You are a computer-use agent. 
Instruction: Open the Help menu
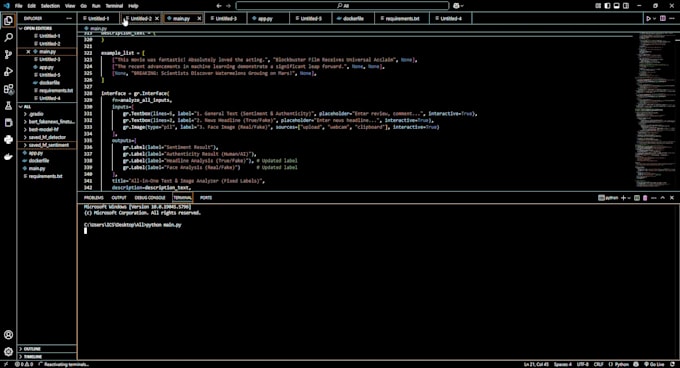click(133, 6)
